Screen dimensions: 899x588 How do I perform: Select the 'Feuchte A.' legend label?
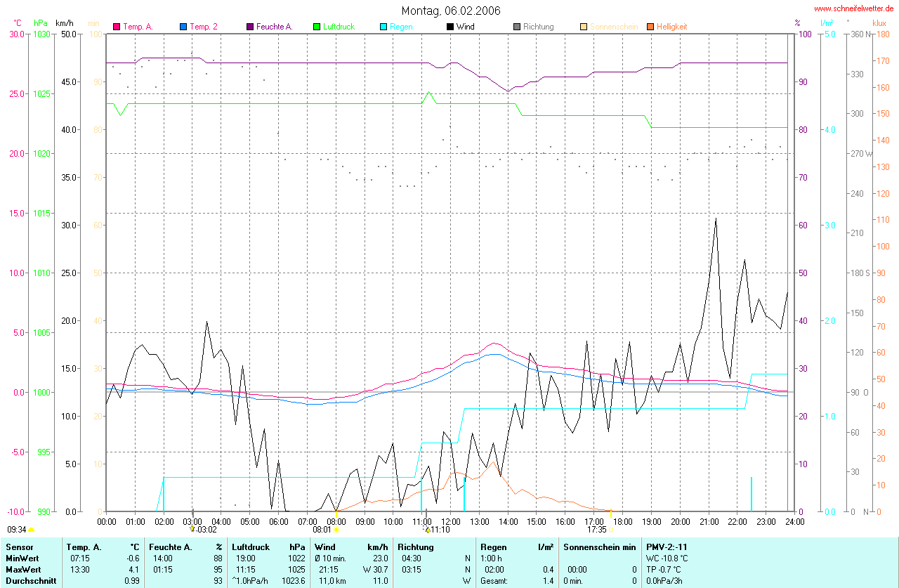coord(275,27)
